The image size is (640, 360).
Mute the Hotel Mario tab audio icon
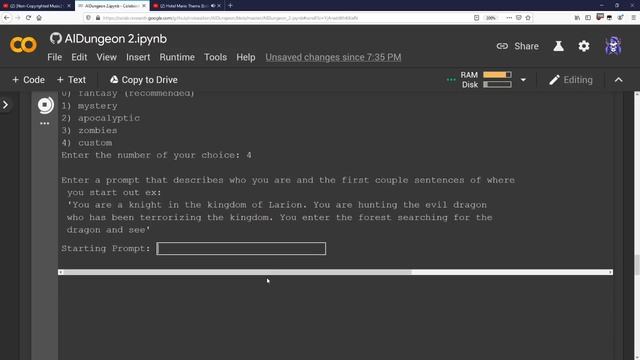[x=213, y=6]
